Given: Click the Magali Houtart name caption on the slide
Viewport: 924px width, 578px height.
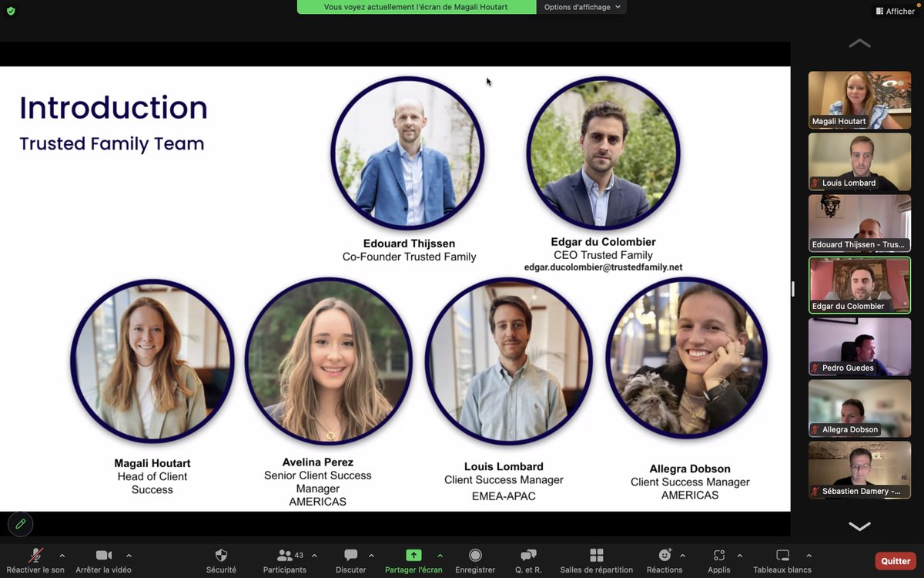Looking at the screenshot, I should pyautogui.click(x=152, y=463).
